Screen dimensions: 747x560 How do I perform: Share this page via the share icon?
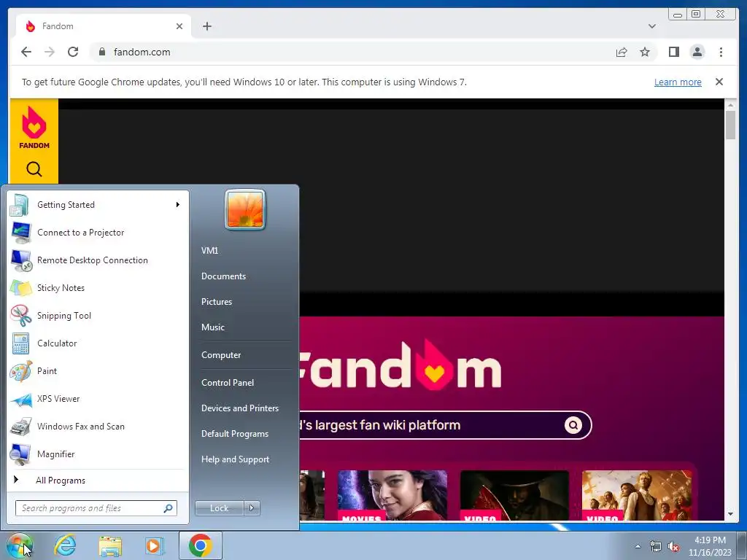click(622, 52)
